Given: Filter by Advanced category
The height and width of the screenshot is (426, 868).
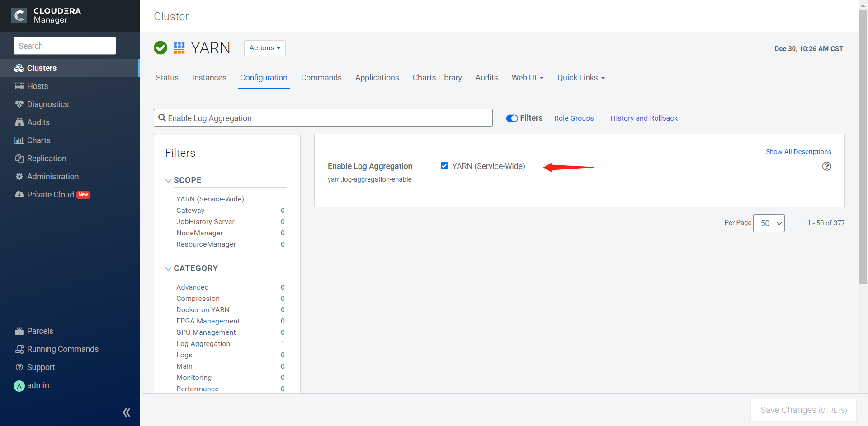Looking at the screenshot, I should (193, 287).
